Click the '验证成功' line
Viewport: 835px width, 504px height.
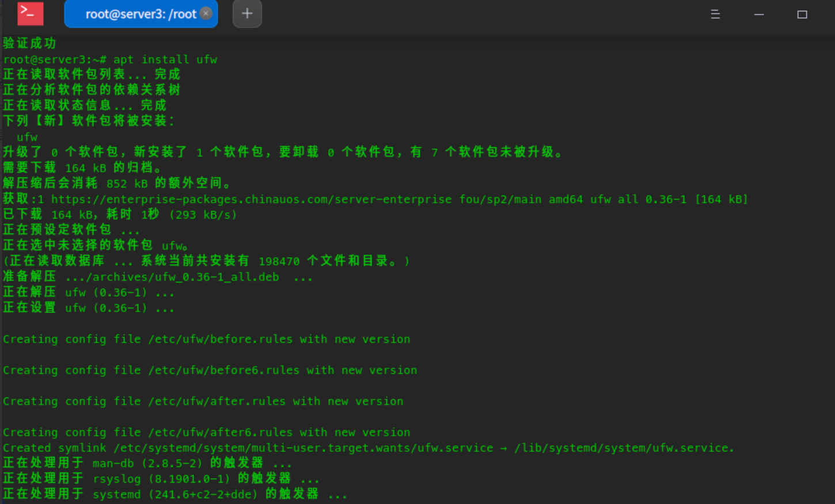[x=29, y=43]
